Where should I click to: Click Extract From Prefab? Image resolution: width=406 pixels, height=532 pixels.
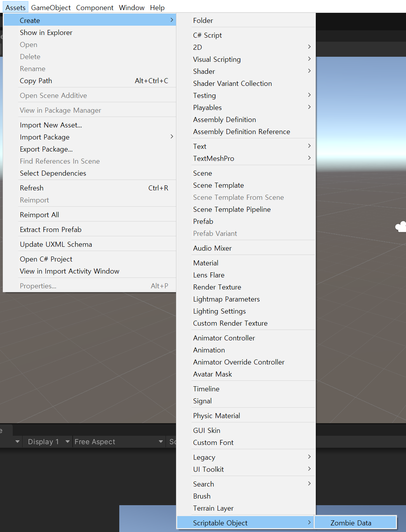pyautogui.click(x=51, y=229)
